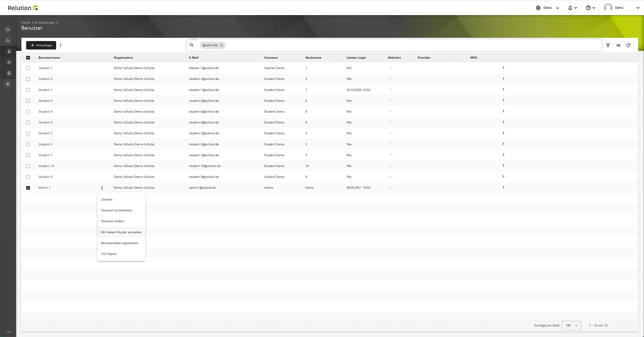The height and width of the screenshot is (337, 644).
Task: Open details arrow for Student-4
Action: click(503, 122)
